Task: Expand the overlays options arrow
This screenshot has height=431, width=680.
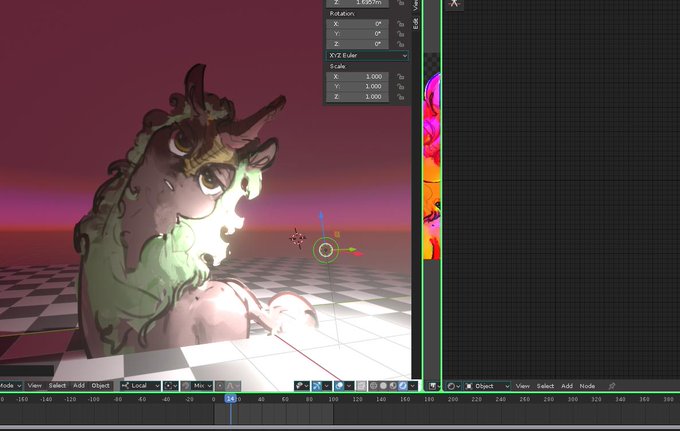Action: [349, 385]
